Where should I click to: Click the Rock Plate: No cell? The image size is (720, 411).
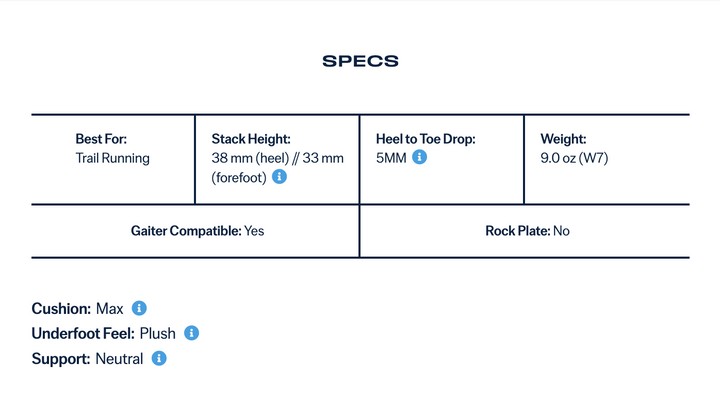point(527,230)
